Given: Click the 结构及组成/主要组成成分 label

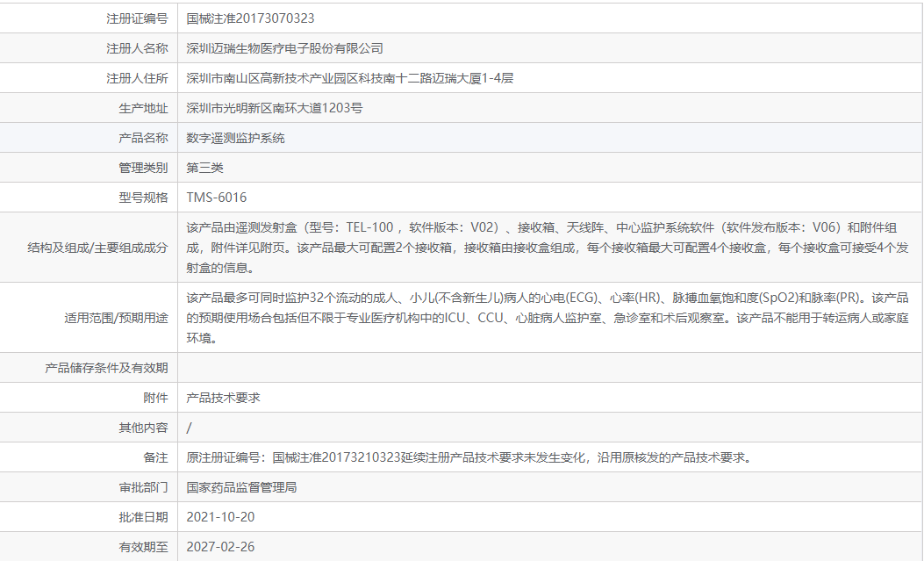Looking at the screenshot, I should point(97,248).
